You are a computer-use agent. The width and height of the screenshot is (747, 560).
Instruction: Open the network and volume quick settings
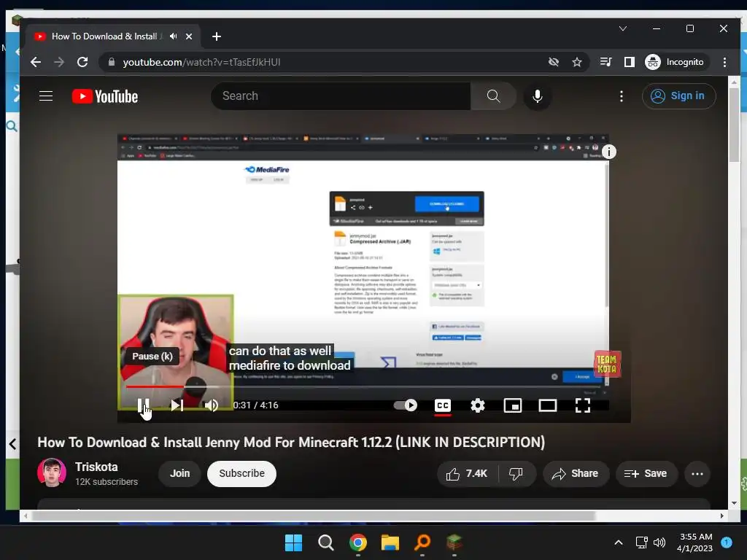coord(650,542)
